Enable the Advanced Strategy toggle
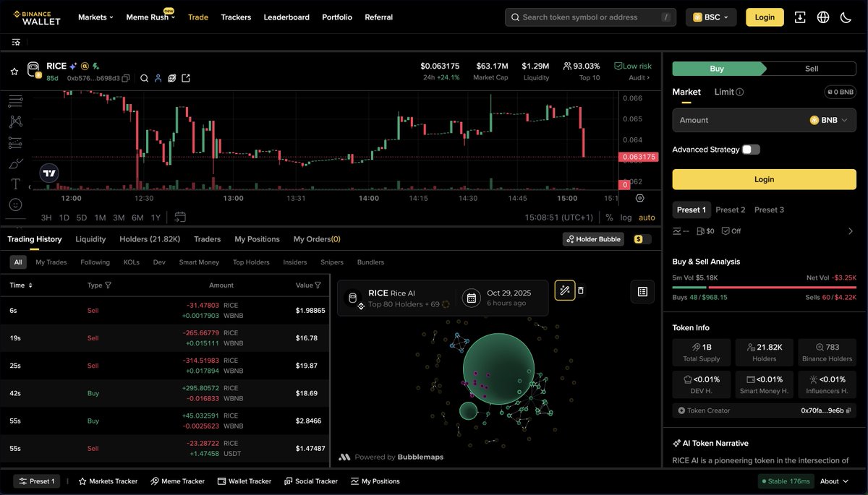 [x=751, y=150]
